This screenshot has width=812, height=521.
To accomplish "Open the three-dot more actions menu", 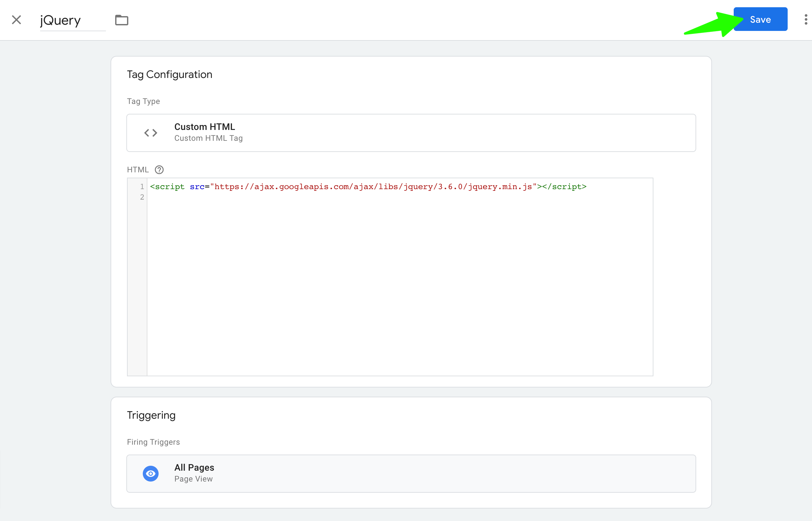I will pos(805,20).
